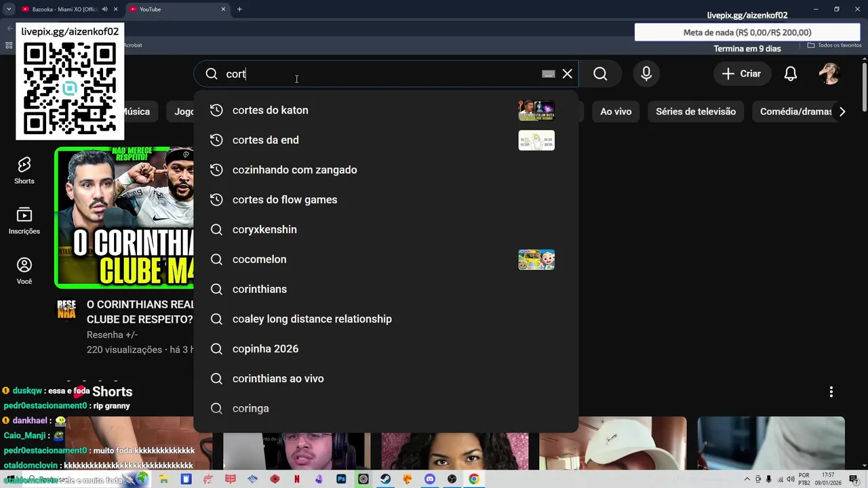Clear the search box with the X icon
The image size is (868, 488).
pos(568,74)
